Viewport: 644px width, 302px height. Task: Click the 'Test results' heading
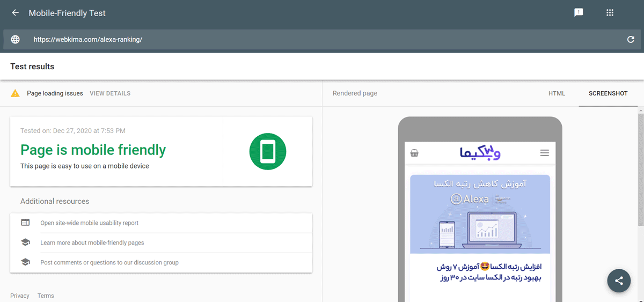coord(32,67)
